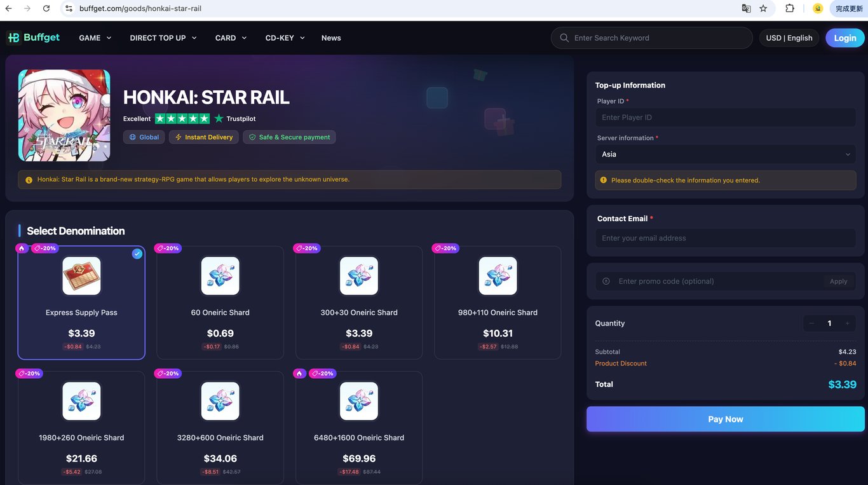Select the 6480+1600 Oneiric Shard denomination
This screenshot has width=868, height=485.
tap(359, 428)
